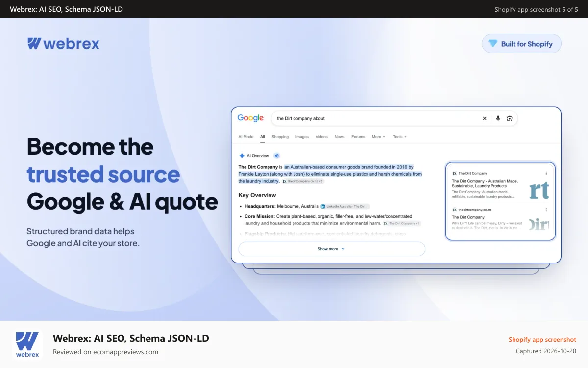Expand the AI overview with Show more
588x368 pixels.
332,249
